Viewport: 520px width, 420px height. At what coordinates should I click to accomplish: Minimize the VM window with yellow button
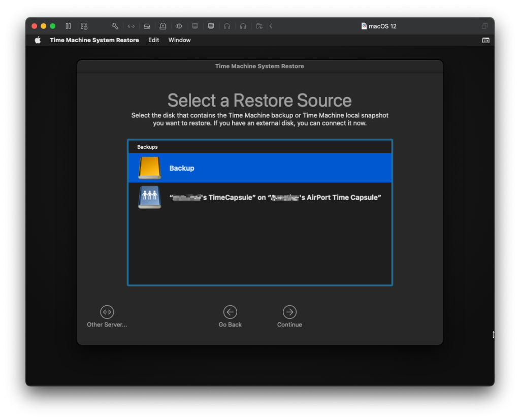pyautogui.click(x=44, y=26)
